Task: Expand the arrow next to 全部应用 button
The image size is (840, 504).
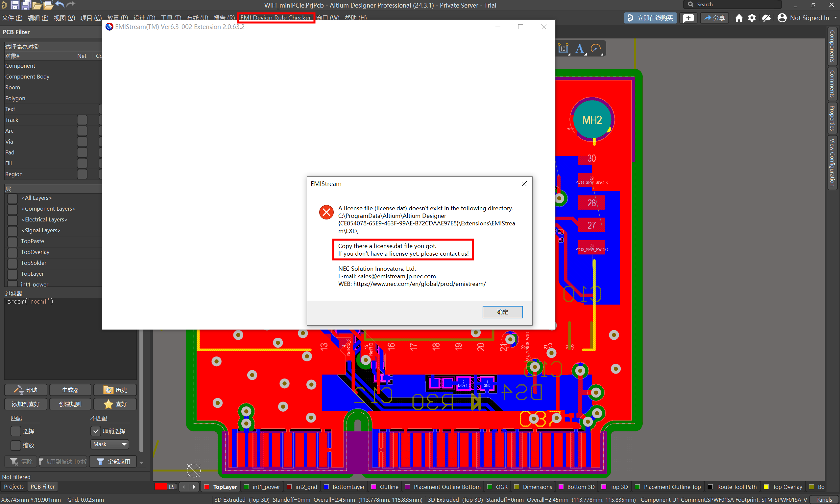Action: click(x=141, y=463)
